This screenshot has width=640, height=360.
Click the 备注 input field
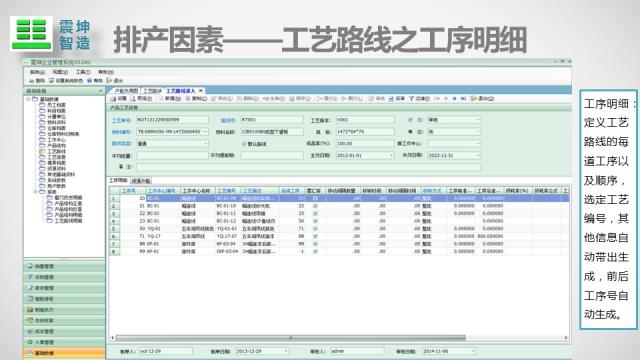coord(308,167)
